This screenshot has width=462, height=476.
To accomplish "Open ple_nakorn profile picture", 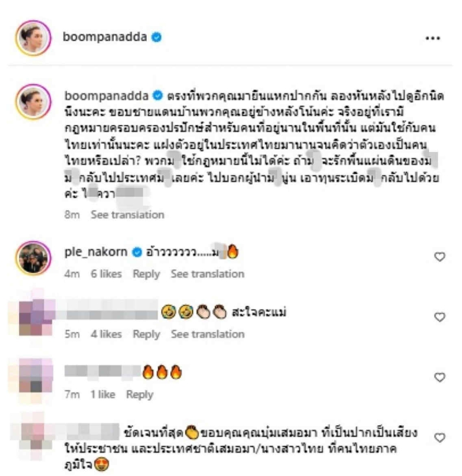I will pyautogui.click(x=33, y=258).
